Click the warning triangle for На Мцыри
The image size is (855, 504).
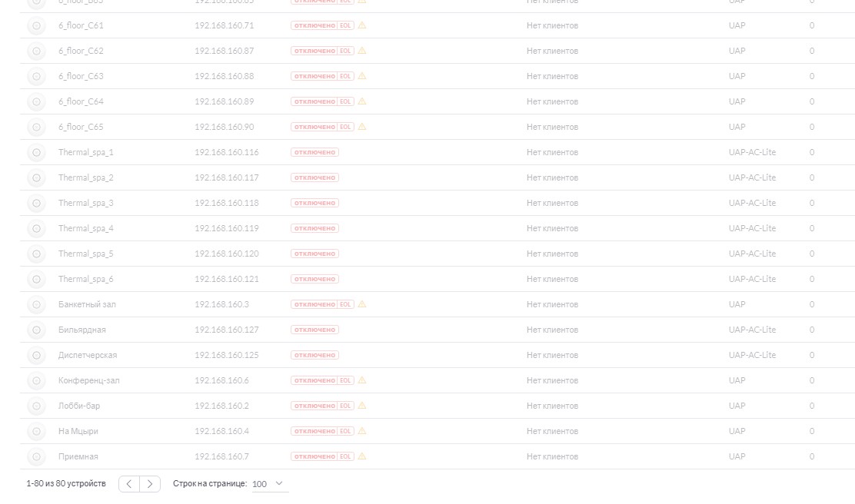point(362,431)
